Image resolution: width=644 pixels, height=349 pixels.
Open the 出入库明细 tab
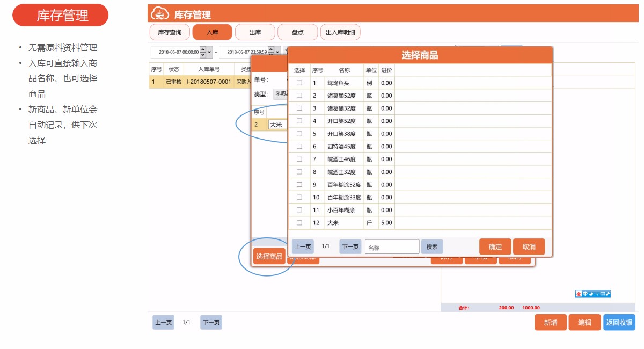tap(340, 32)
